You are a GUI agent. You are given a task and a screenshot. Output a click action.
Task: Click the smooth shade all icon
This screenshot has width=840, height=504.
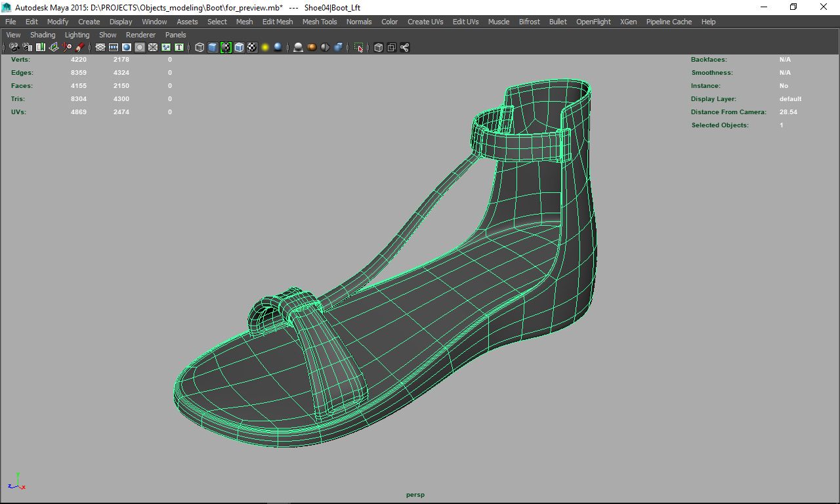click(213, 47)
